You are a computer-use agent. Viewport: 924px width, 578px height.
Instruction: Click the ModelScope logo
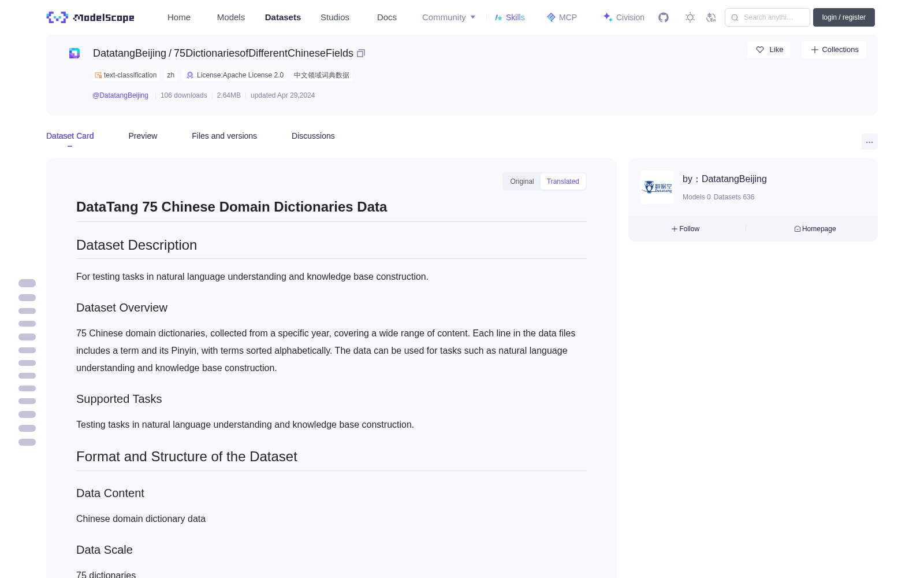90,17
